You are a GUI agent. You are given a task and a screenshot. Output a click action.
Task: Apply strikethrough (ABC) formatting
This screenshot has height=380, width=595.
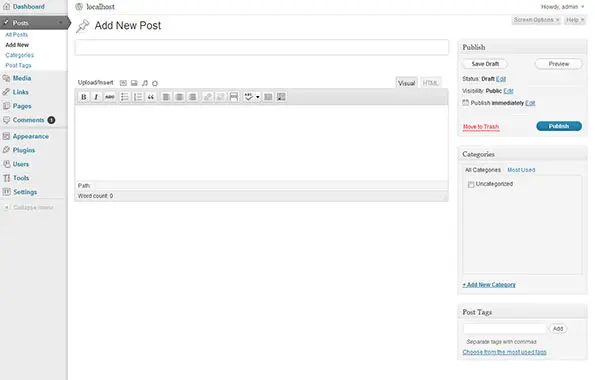(110, 97)
